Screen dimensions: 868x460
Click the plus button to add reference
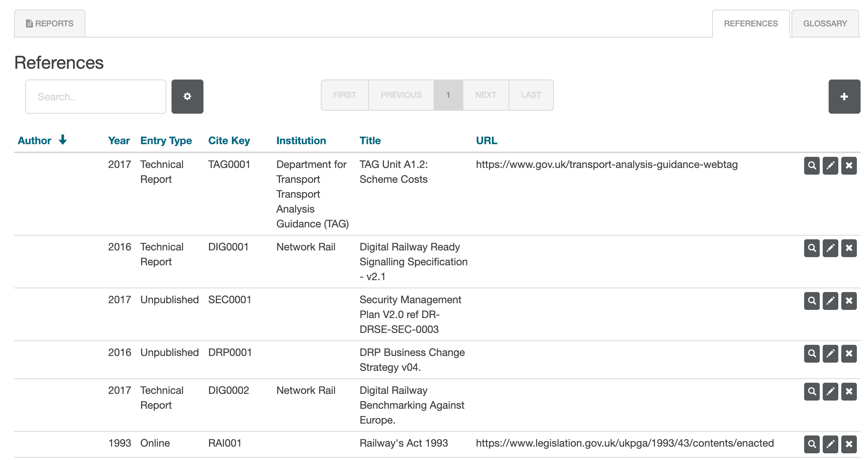[x=844, y=97]
